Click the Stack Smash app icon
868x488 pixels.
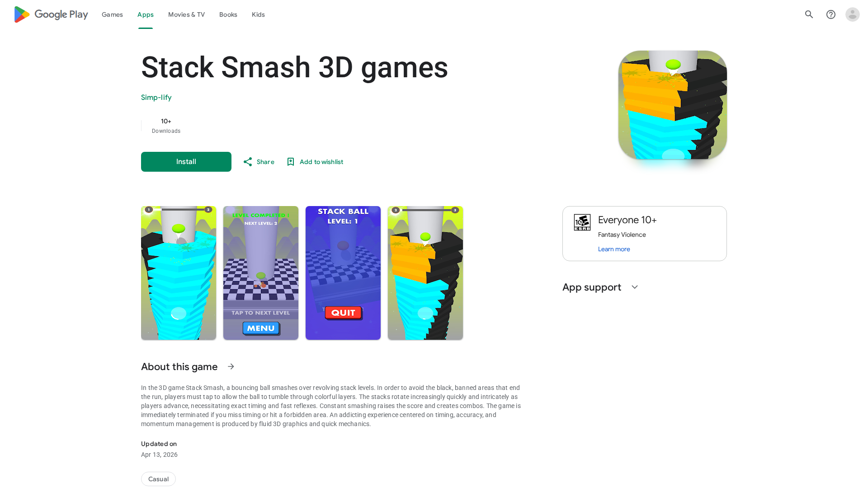tap(673, 105)
